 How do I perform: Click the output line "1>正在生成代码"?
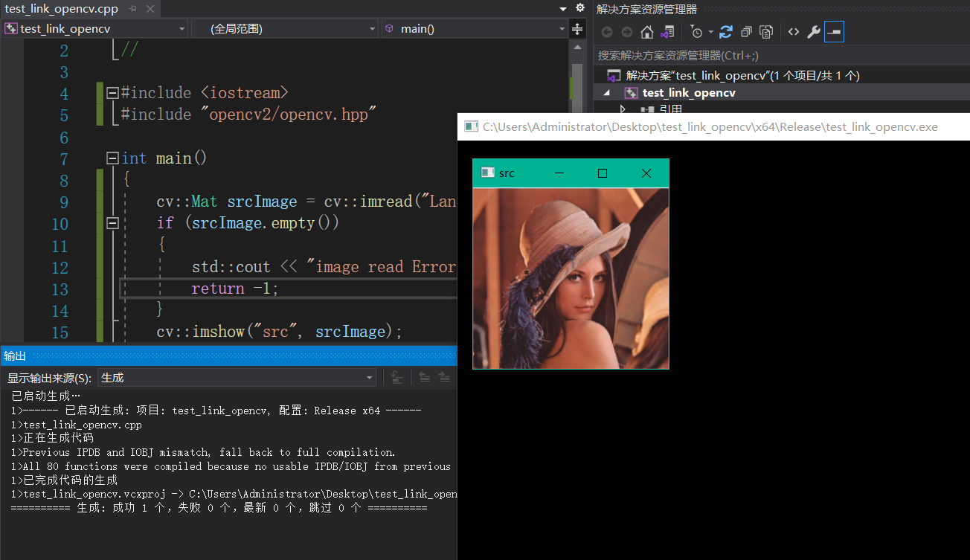click(x=52, y=438)
